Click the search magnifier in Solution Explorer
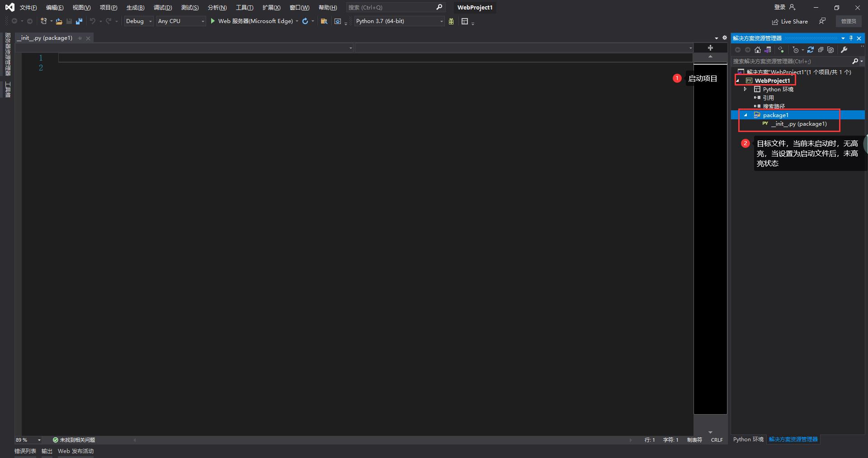This screenshot has height=458, width=868. (855, 61)
